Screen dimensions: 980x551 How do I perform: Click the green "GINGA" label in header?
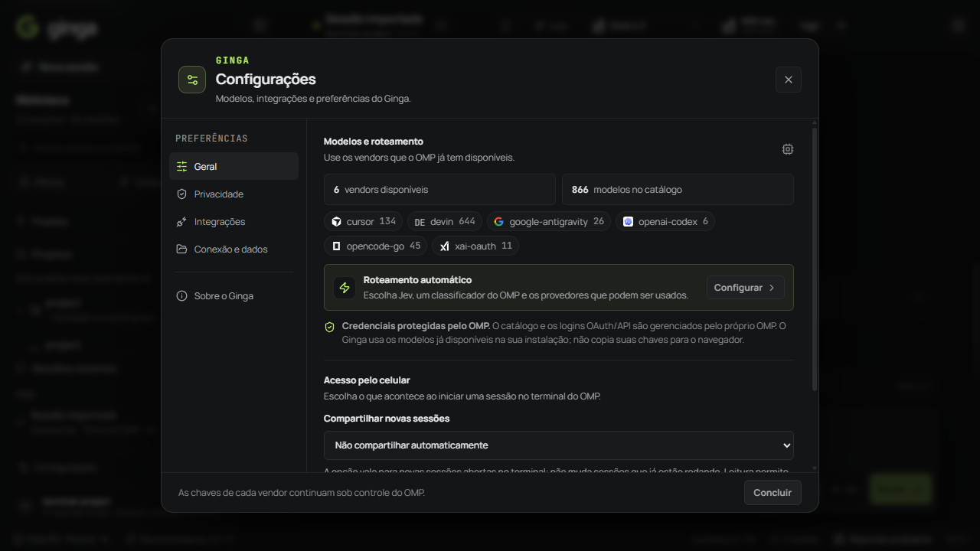coord(233,60)
